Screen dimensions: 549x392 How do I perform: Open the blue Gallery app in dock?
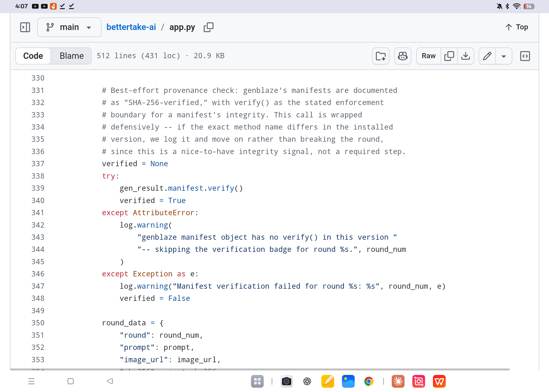tap(348, 381)
